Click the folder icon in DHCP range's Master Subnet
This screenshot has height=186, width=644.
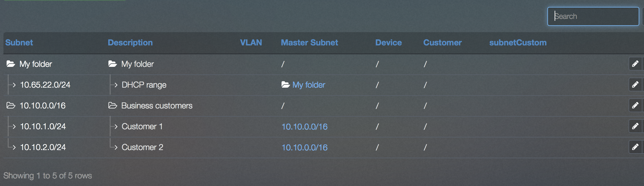[x=285, y=84]
